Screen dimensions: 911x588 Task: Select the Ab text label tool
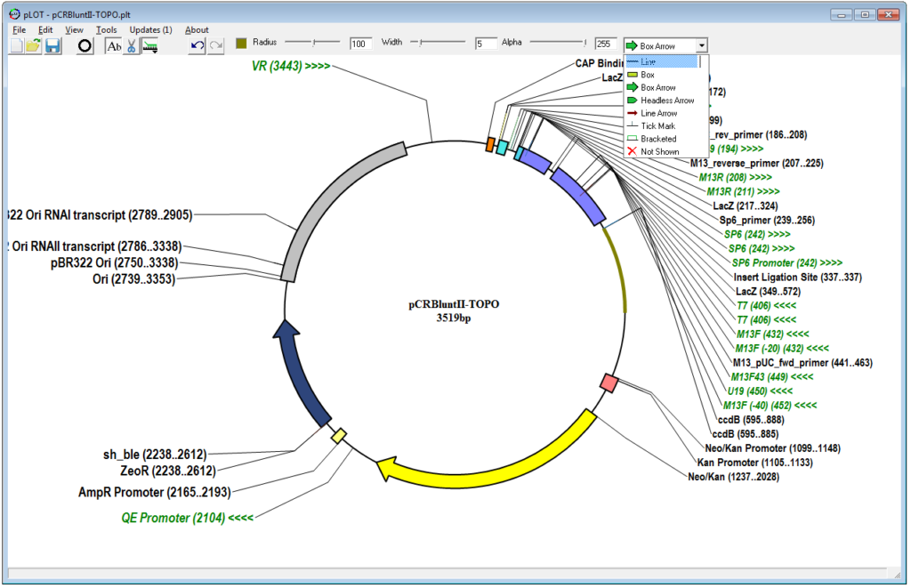point(114,46)
